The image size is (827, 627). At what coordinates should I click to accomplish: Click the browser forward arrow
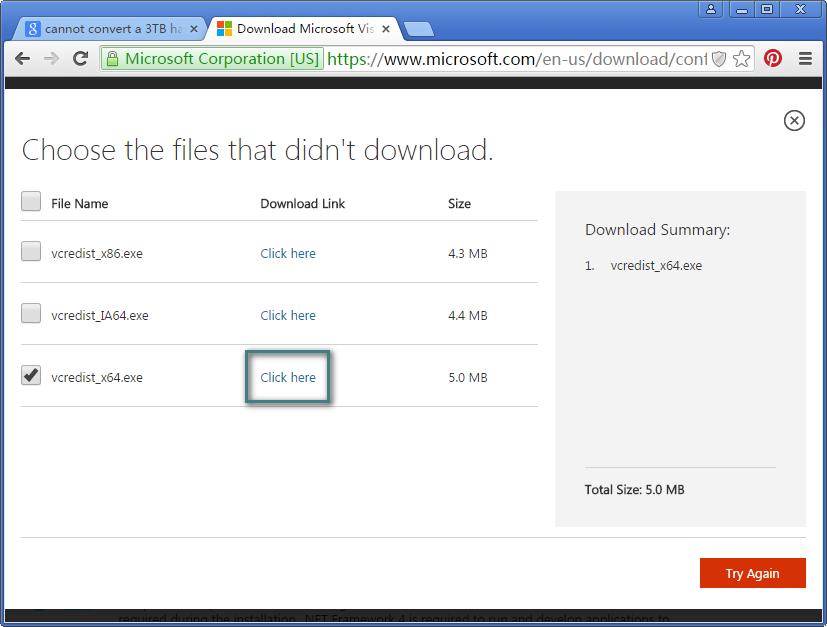[x=51, y=59]
